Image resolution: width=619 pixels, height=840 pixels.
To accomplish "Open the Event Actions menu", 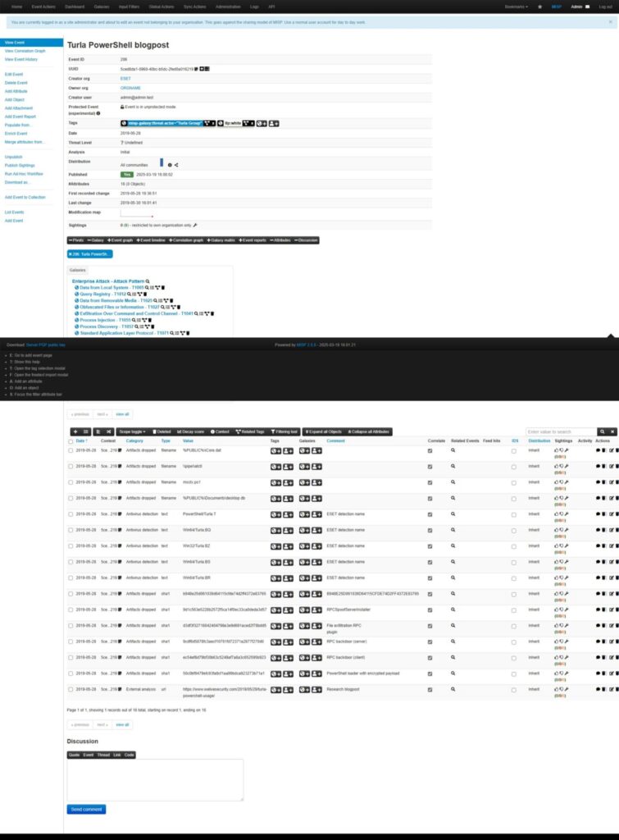I will [x=43, y=6].
